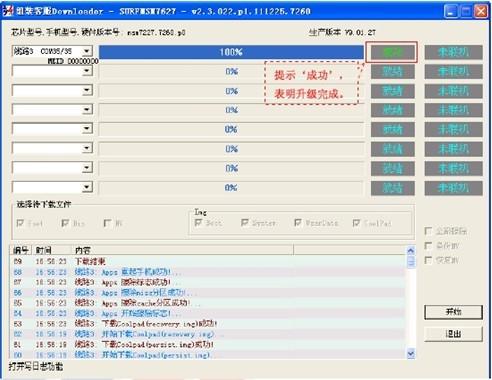This screenshot has height=380, width=492.
Task: Toggle the CoolPad image checkbox
Action: pos(356,222)
